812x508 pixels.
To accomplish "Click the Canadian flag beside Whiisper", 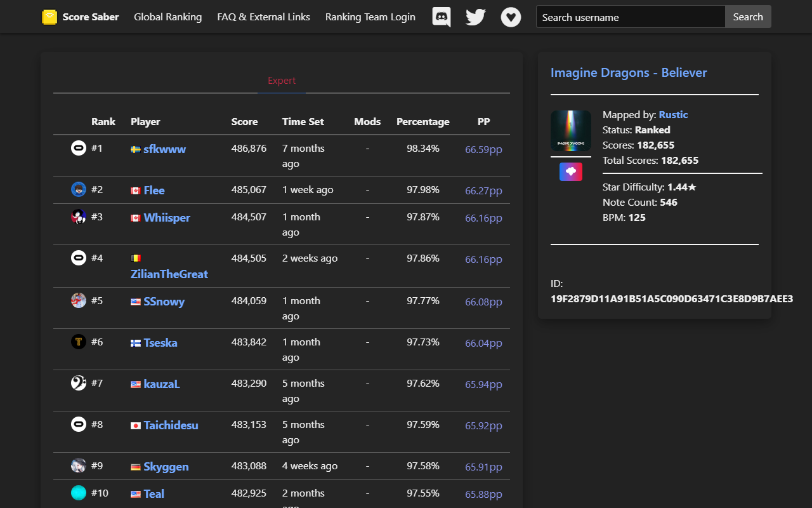I will pos(136,218).
